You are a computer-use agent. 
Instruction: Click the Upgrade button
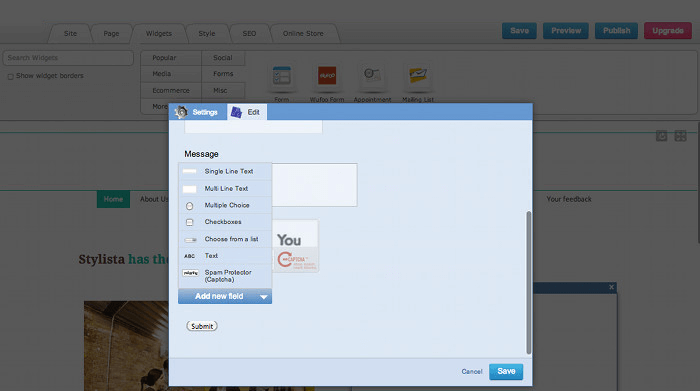[x=668, y=31]
